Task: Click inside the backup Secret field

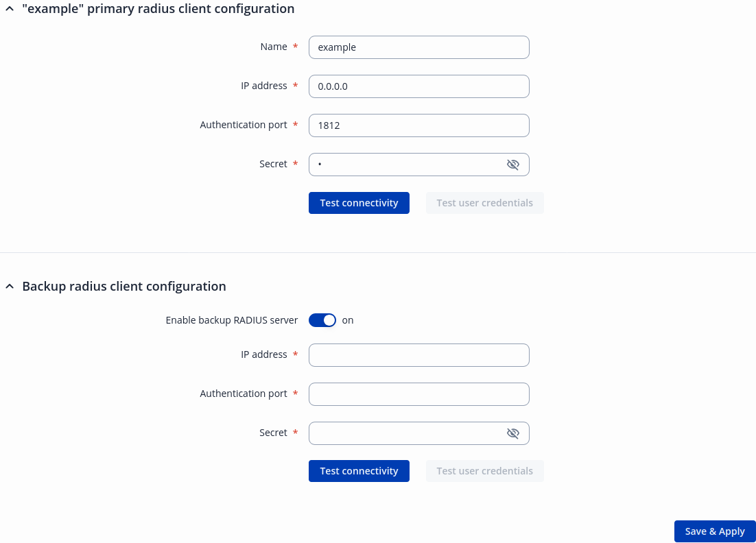Action: [405, 433]
